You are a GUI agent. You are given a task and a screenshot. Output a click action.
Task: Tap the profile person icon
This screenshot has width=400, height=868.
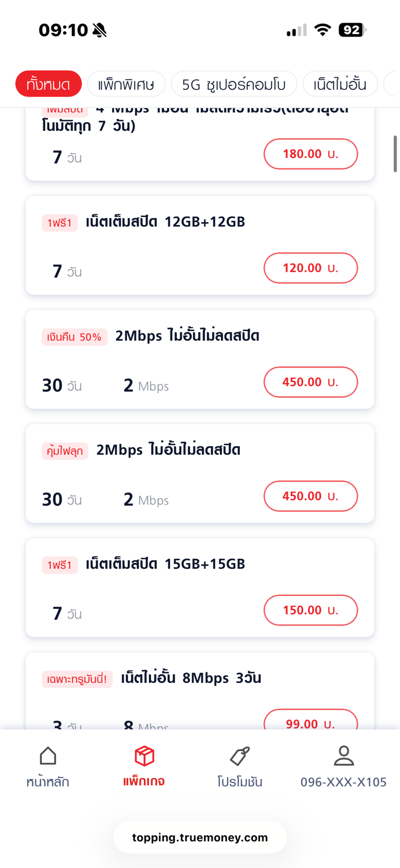343,756
